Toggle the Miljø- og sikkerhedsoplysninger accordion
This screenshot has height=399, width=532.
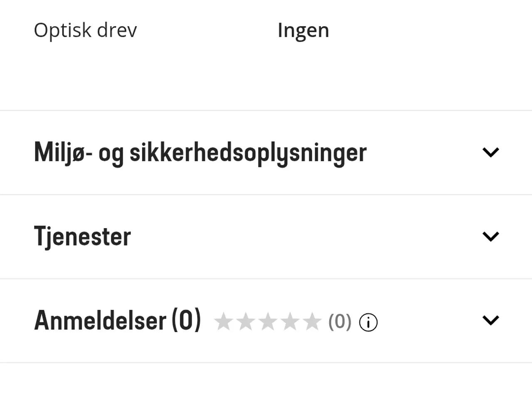coord(266,153)
